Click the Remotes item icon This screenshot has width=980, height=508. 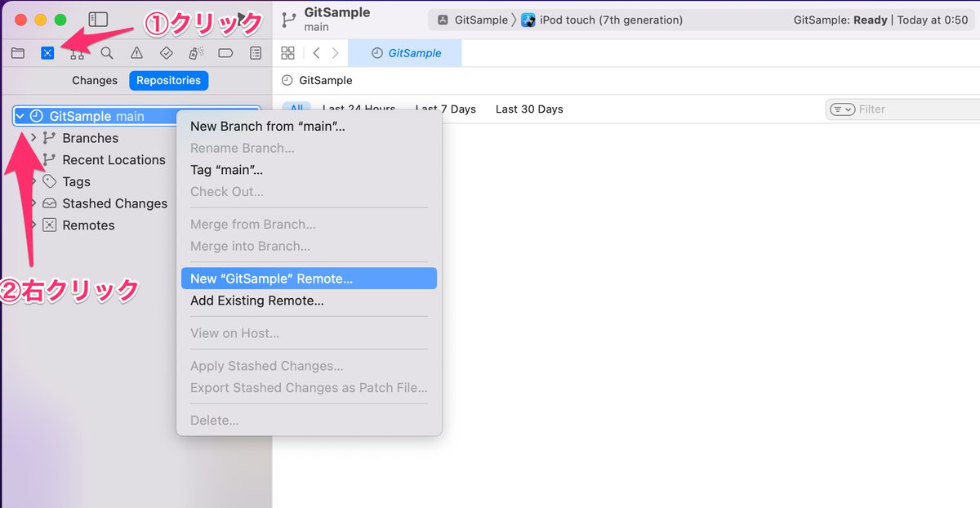click(49, 225)
